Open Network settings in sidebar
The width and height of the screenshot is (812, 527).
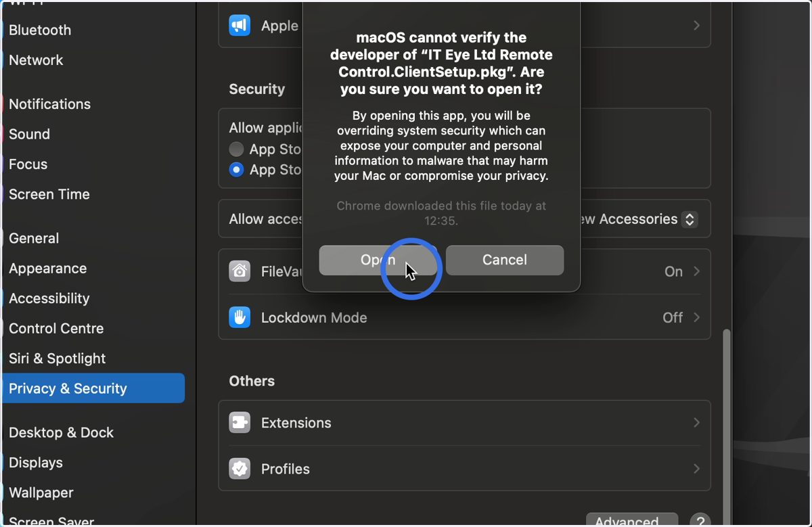coord(36,60)
